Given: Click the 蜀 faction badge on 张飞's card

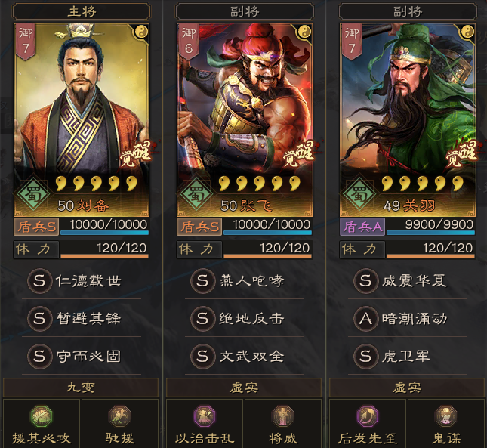Looking at the screenshot, I should (x=196, y=194).
